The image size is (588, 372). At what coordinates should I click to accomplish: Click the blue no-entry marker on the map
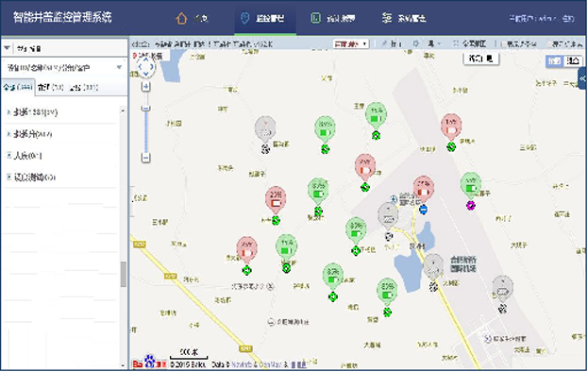(424, 210)
